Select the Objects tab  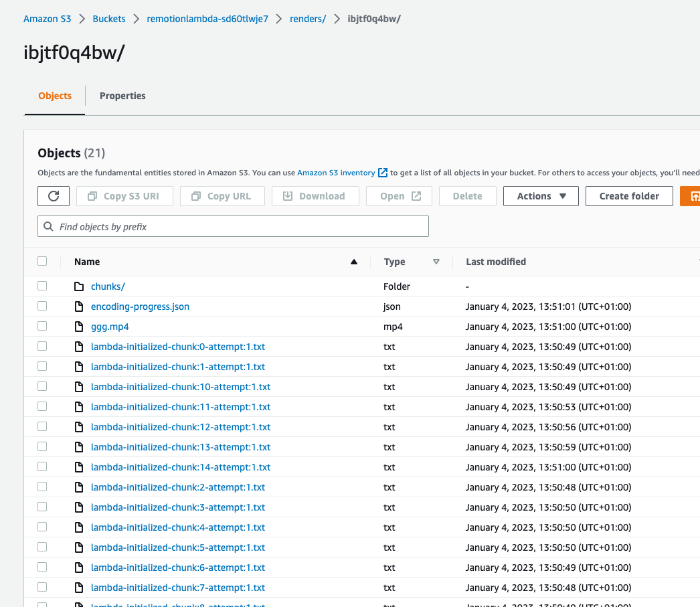(x=55, y=96)
